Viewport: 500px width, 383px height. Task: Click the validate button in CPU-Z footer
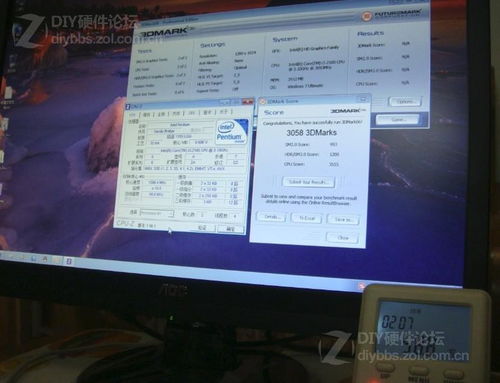(201, 228)
